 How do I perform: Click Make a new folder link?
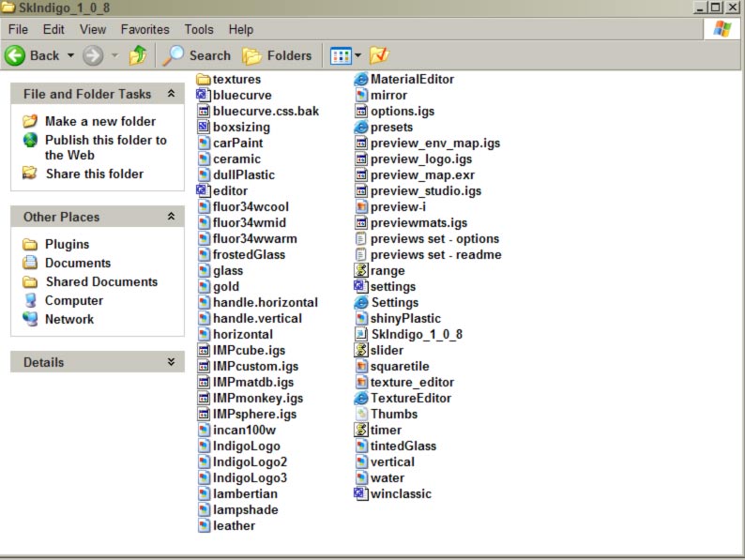click(100, 121)
